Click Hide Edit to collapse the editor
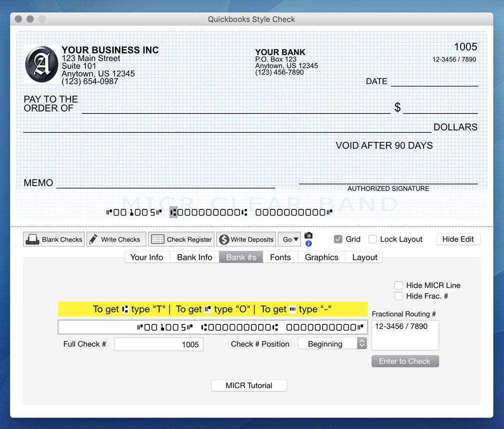The image size is (504, 429). [x=458, y=239]
